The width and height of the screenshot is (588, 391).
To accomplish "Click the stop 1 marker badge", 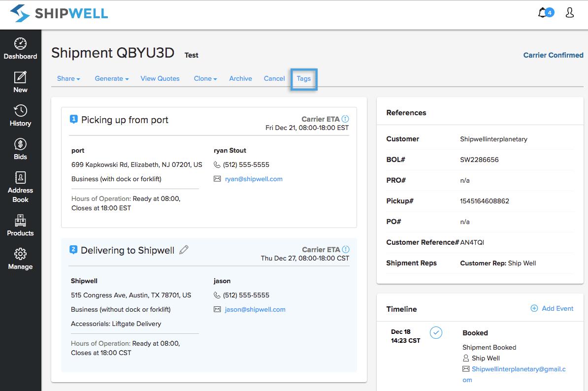I will 73,120.
